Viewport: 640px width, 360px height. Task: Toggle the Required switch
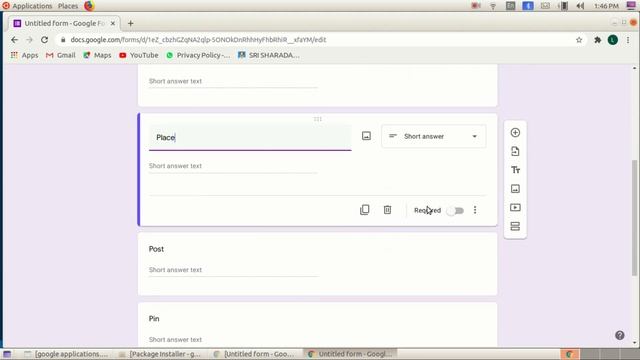(x=455, y=211)
